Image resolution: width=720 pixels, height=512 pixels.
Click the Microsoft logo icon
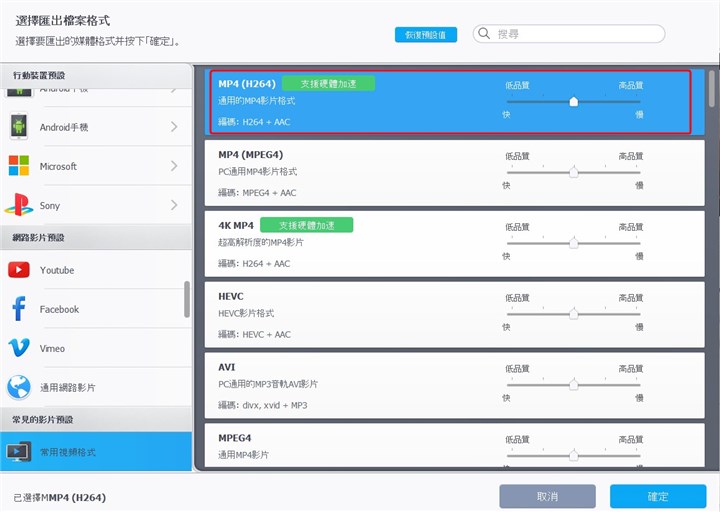19,165
